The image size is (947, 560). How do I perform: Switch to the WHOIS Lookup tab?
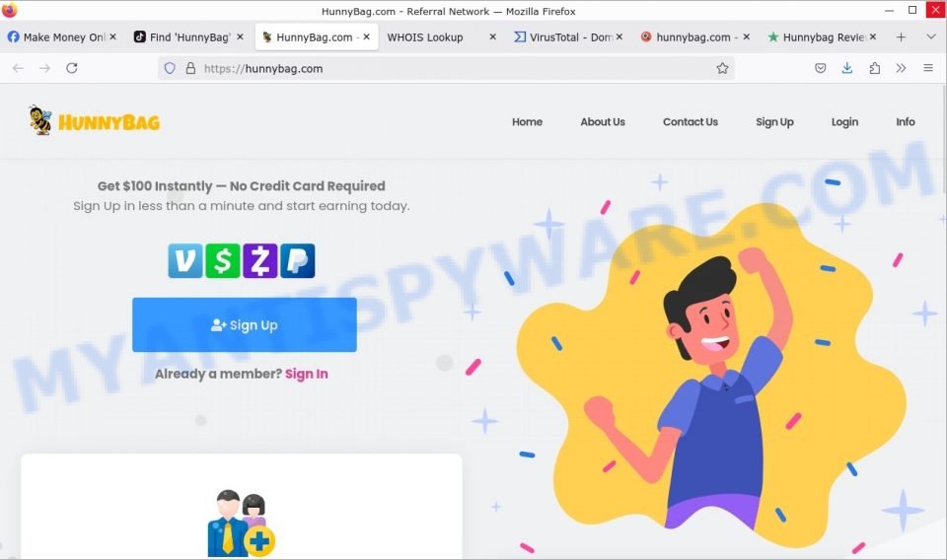point(424,37)
